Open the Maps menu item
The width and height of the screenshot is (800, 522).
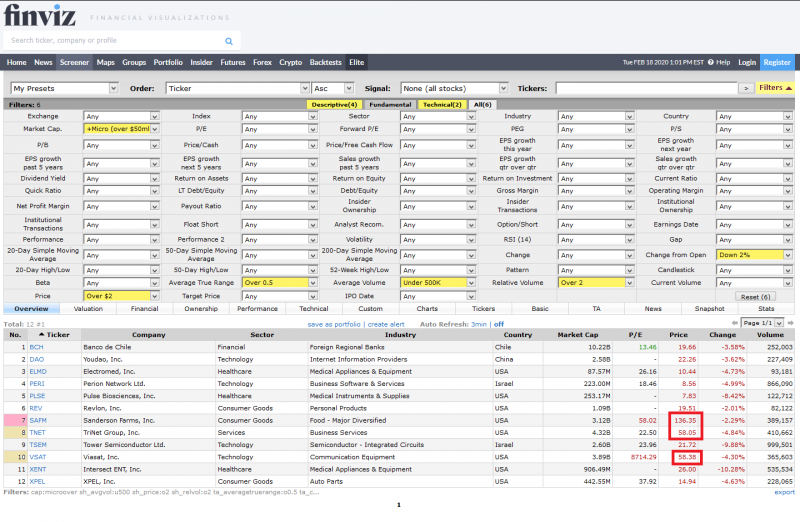coord(106,62)
